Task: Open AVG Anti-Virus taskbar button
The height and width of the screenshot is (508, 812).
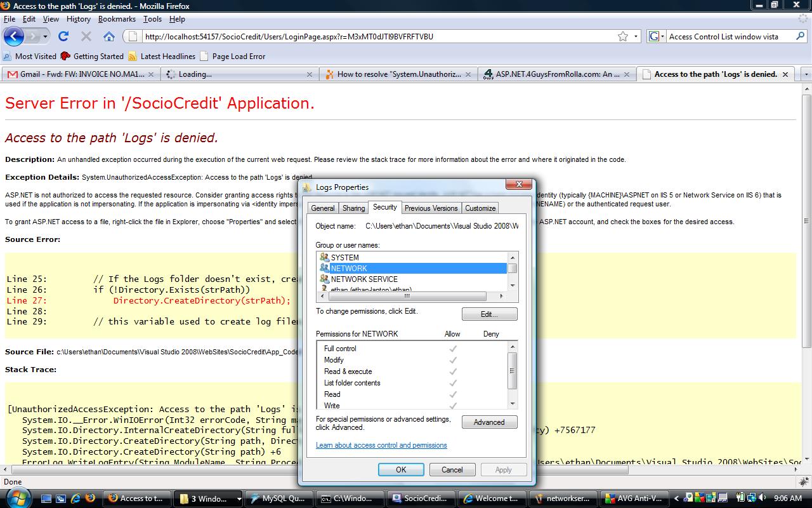Action: tap(634, 498)
